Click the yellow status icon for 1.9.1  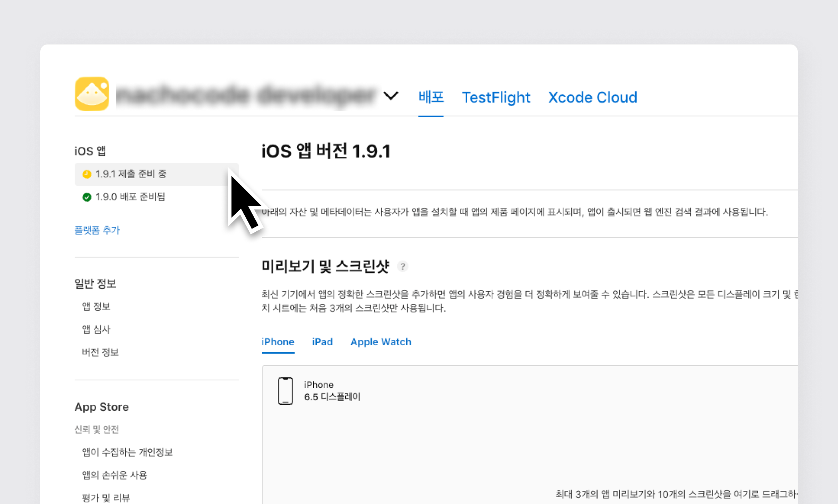pyautogui.click(x=87, y=174)
